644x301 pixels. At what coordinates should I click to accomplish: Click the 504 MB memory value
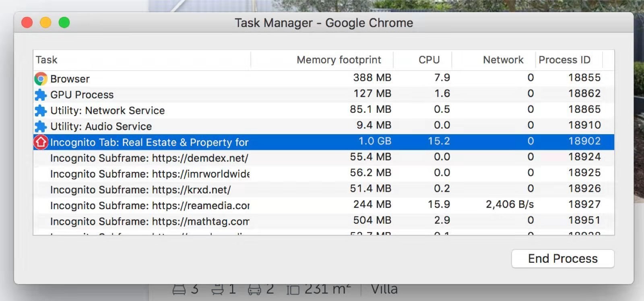372,220
